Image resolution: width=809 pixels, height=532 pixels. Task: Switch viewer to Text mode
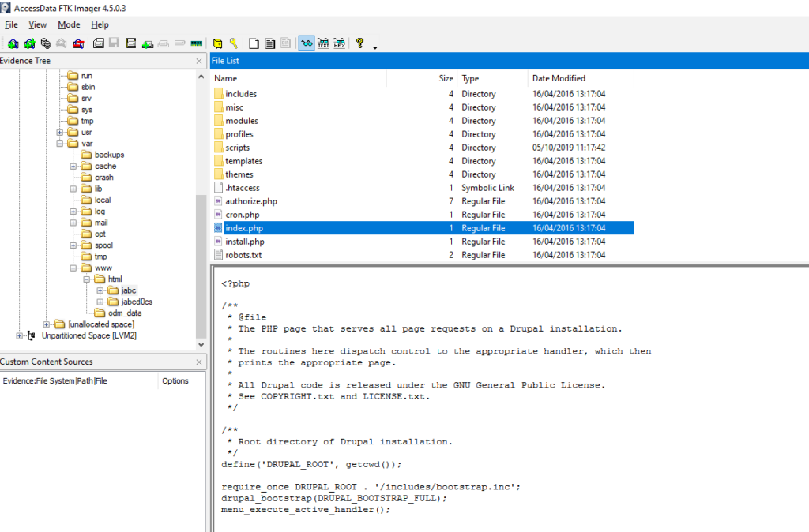322,43
